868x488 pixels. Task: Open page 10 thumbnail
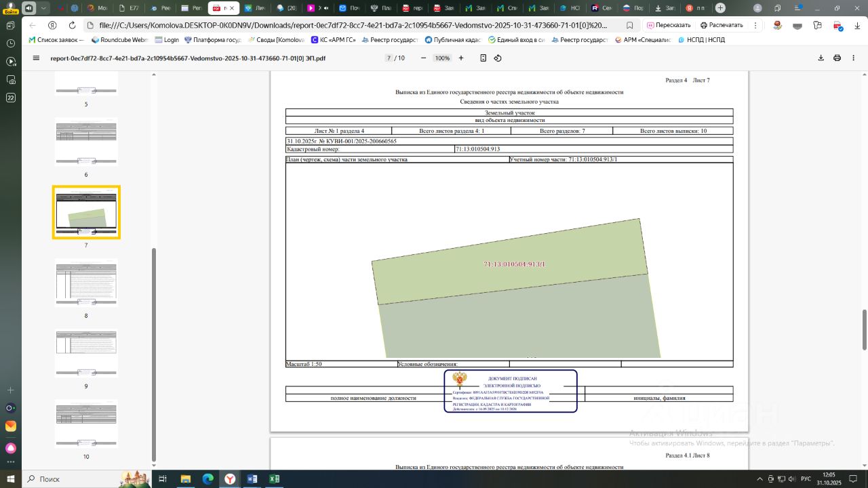pyautogui.click(x=86, y=424)
